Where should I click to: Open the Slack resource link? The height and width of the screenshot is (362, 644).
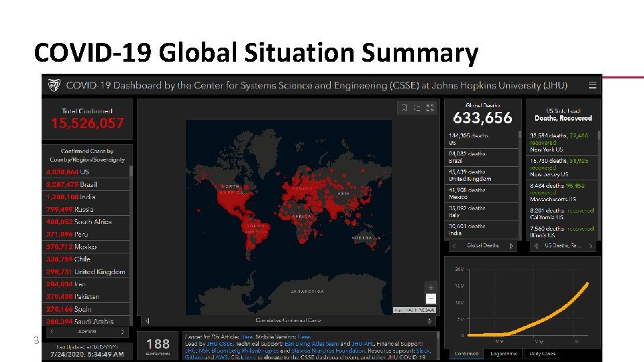pyautogui.click(x=423, y=351)
